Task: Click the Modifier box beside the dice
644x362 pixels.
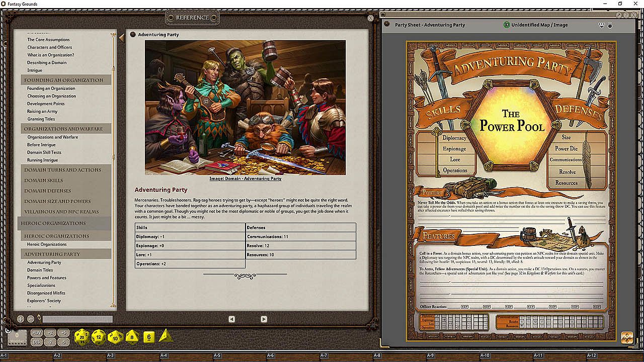Action: pyautogui.click(x=17, y=337)
